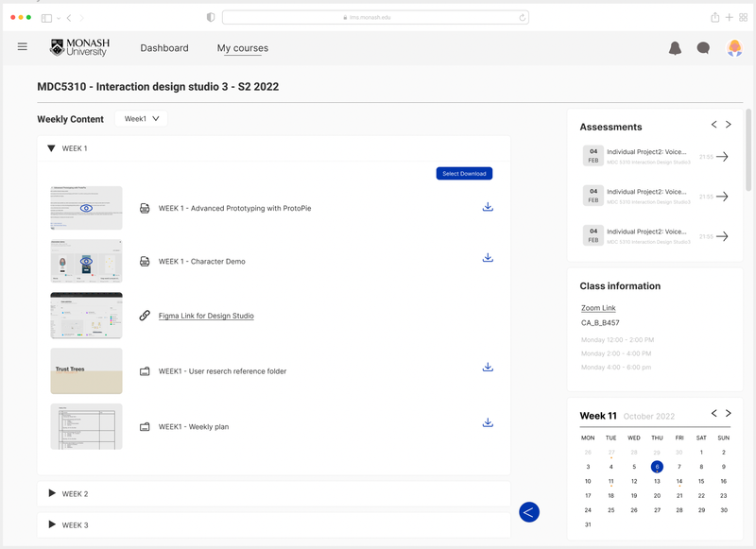
Task: Click the browser back arrow
Action: click(x=69, y=18)
